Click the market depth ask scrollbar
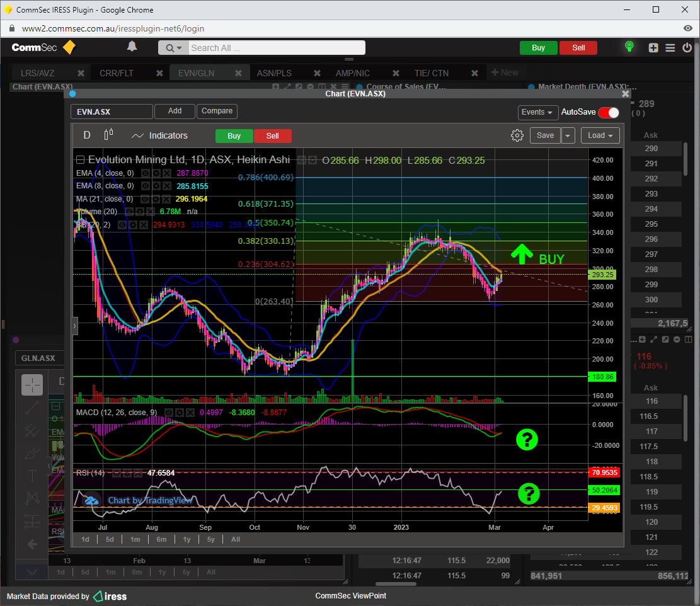Viewport: 700px width, 606px height. tap(686, 158)
